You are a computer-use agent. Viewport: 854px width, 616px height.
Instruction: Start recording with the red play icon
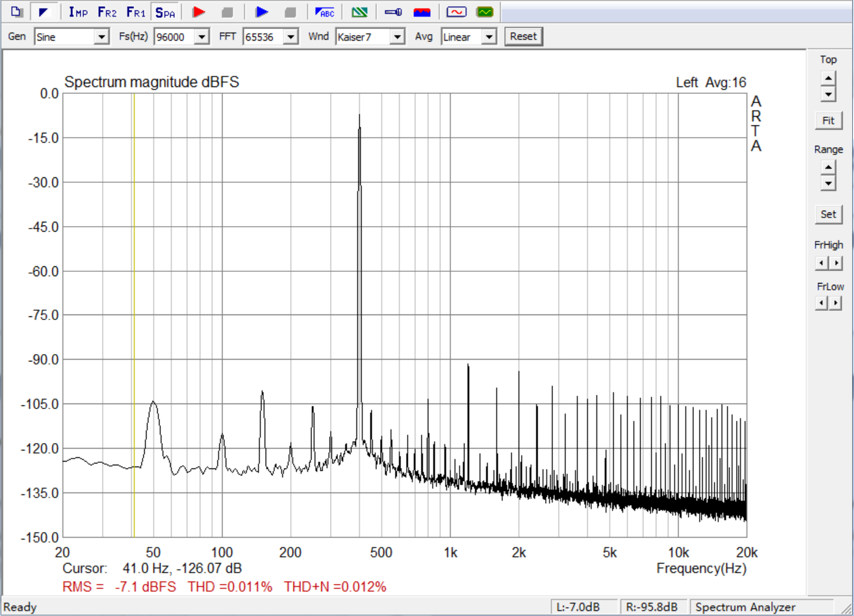(199, 12)
